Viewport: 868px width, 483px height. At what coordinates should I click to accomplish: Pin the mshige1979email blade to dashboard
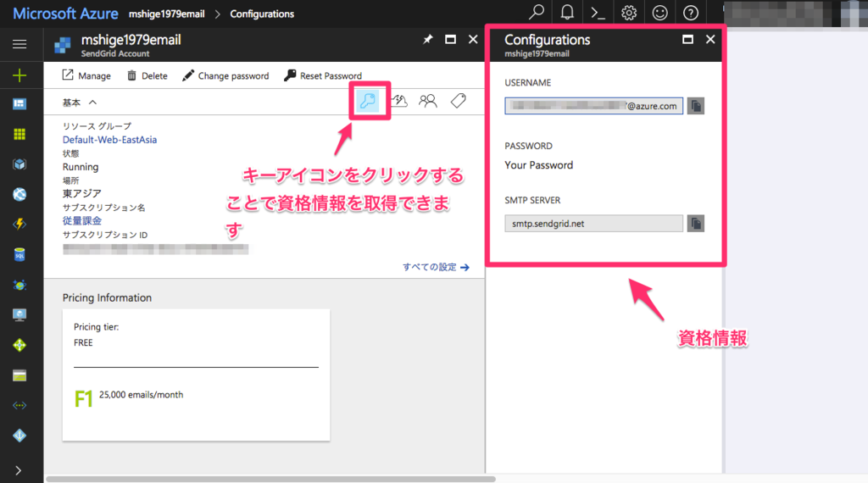(428, 39)
